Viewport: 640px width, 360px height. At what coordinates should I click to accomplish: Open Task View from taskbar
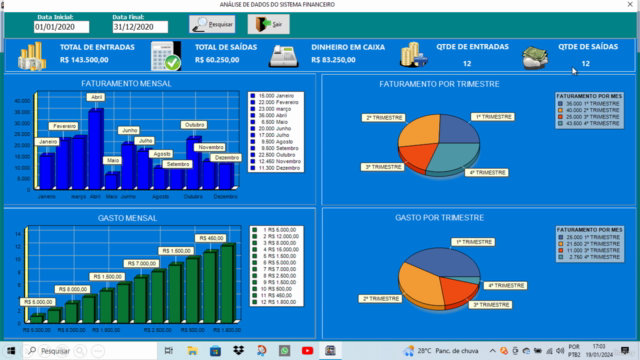pos(169,351)
